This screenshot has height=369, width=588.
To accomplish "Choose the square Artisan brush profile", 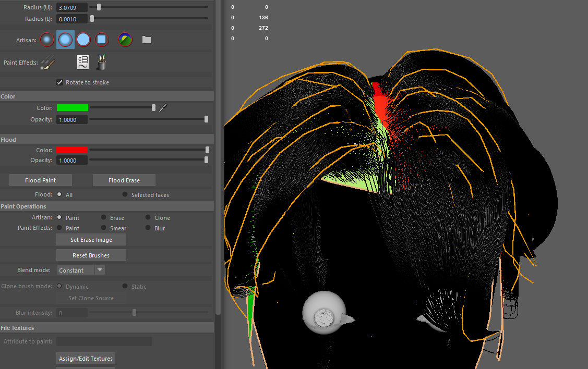I will [x=102, y=40].
